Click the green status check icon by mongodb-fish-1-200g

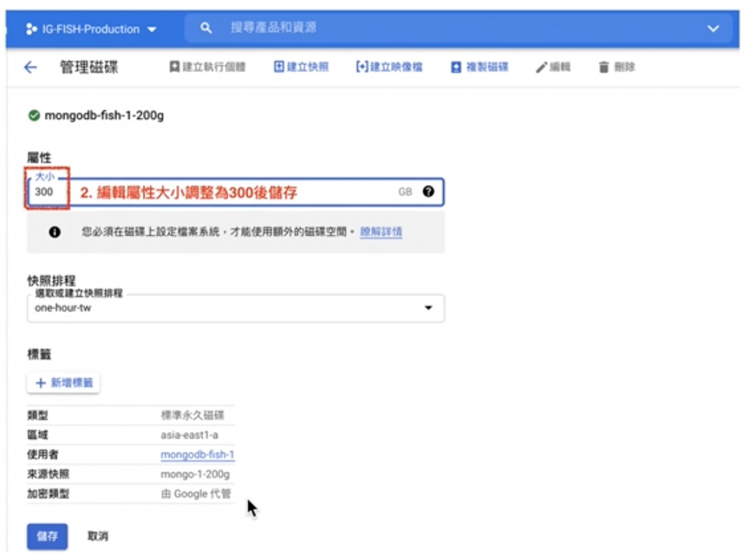[x=34, y=116]
